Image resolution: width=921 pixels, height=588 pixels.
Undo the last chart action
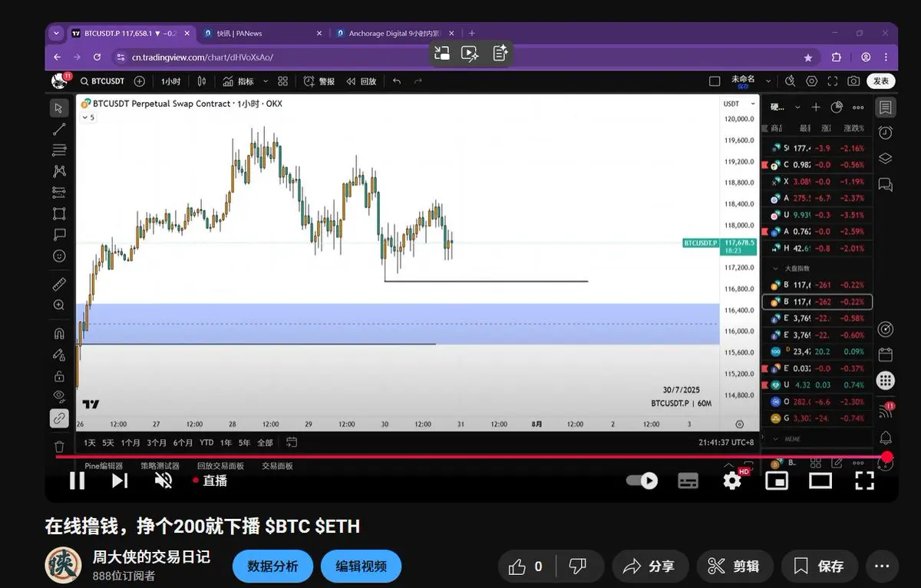pyautogui.click(x=397, y=81)
